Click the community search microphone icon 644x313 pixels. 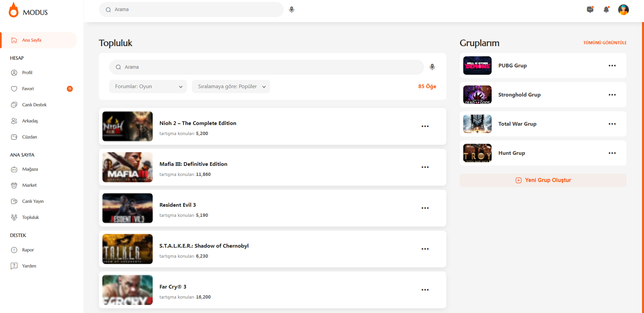(432, 67)
